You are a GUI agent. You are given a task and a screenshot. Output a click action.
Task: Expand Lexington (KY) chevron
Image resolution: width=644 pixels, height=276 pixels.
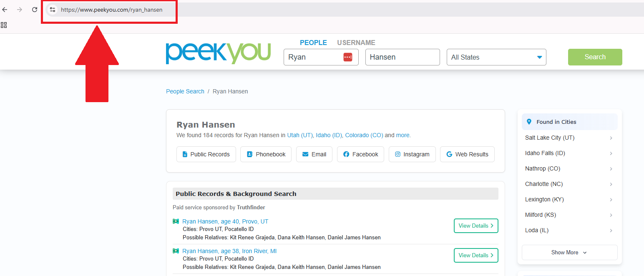coord(611,200)
